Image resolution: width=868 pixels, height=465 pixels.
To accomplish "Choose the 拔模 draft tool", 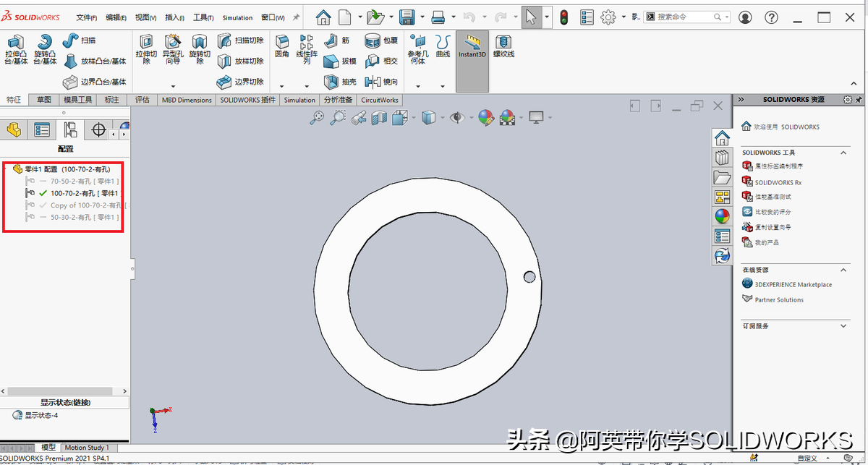I will [x=341, y=61].
